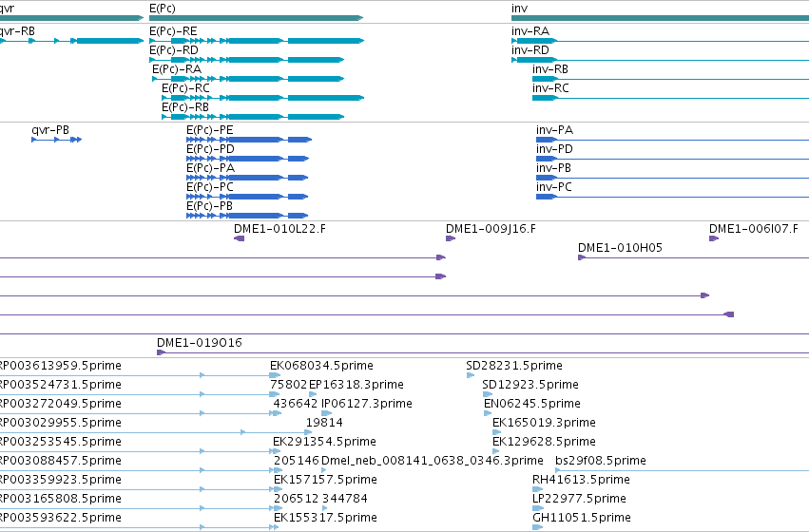
Task: Click the feature labeled 344784
Action: (x=324, y=508)
